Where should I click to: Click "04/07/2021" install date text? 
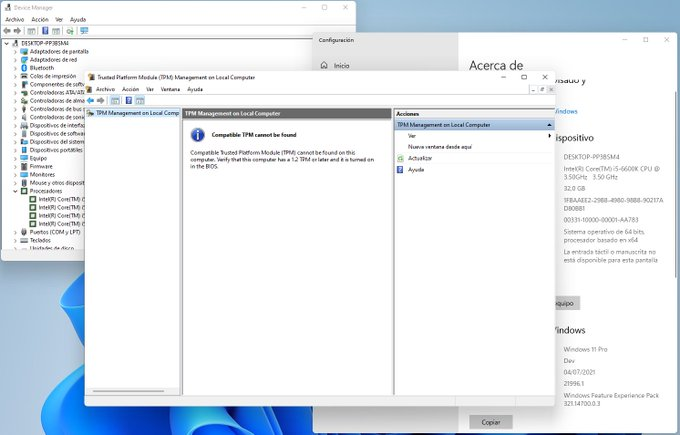(x=579, y=372)
